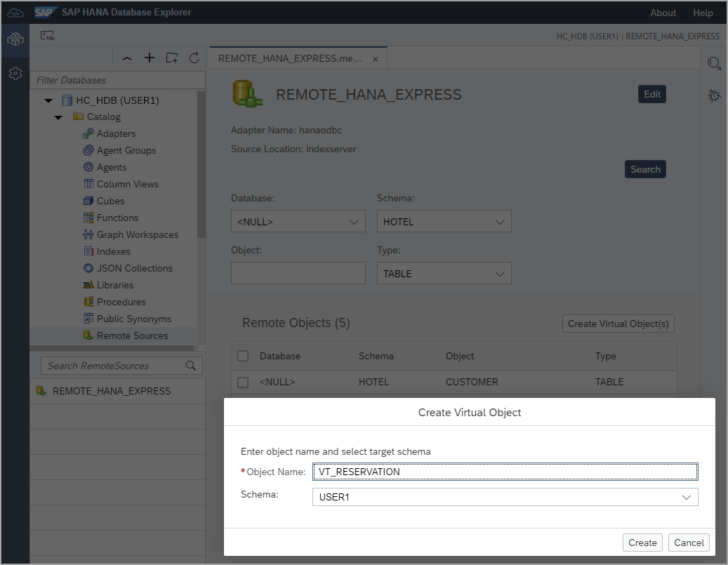Click the Libraries icon
The height and width of the screenshot is (565, 728).
click(88, 285)
